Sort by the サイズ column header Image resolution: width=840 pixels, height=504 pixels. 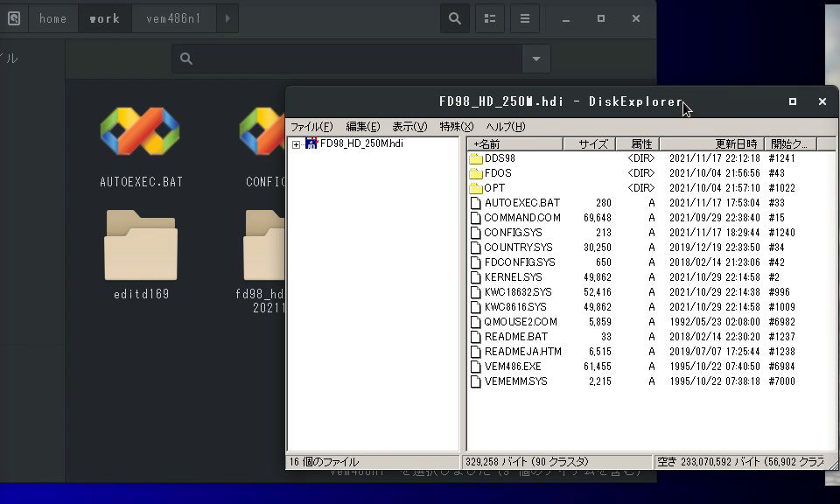click(589, 144)
